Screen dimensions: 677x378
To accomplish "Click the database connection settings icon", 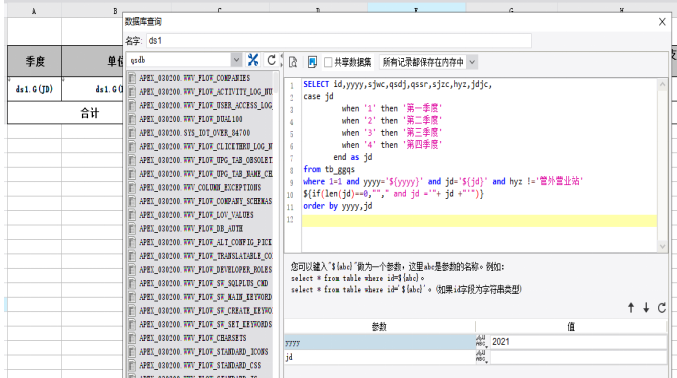I will (x=253, y=60).
